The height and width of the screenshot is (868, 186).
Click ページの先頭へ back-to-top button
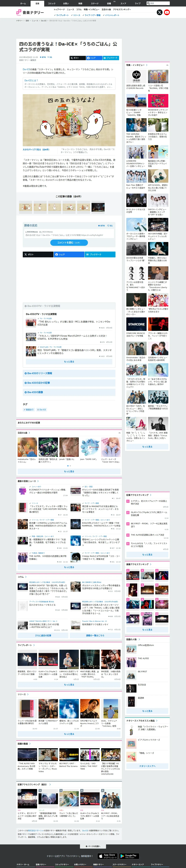[x=93, y=846]
